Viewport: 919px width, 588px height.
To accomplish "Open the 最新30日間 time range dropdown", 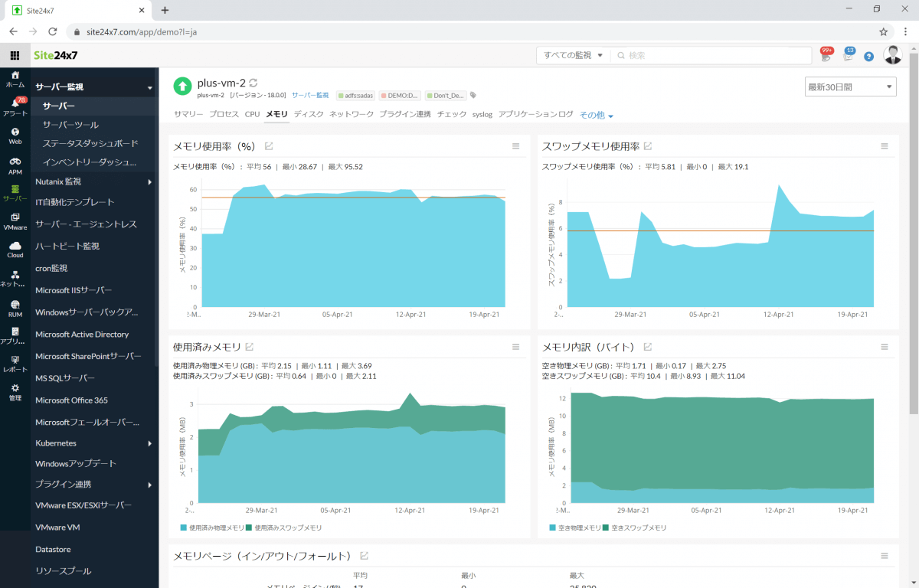I will point(850,86).
